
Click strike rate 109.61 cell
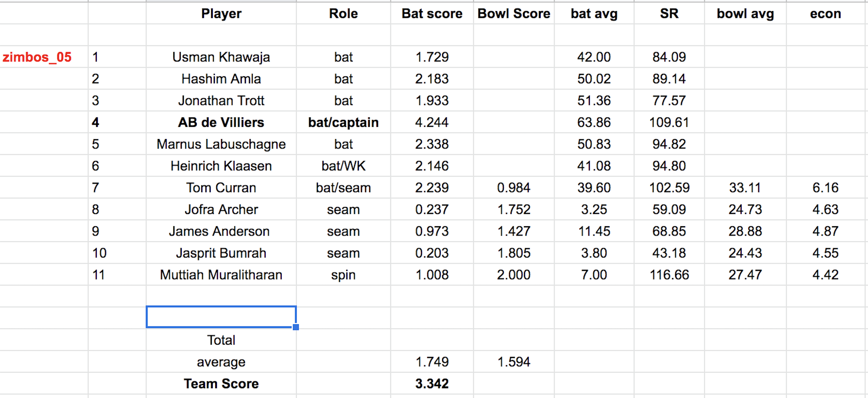pyautogui.click(x=669, y=122)
